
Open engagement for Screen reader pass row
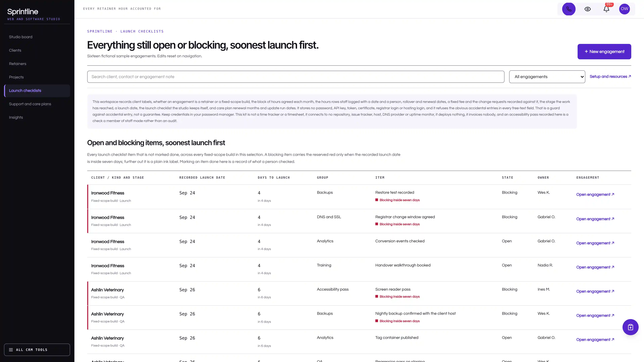coord(595,292)
